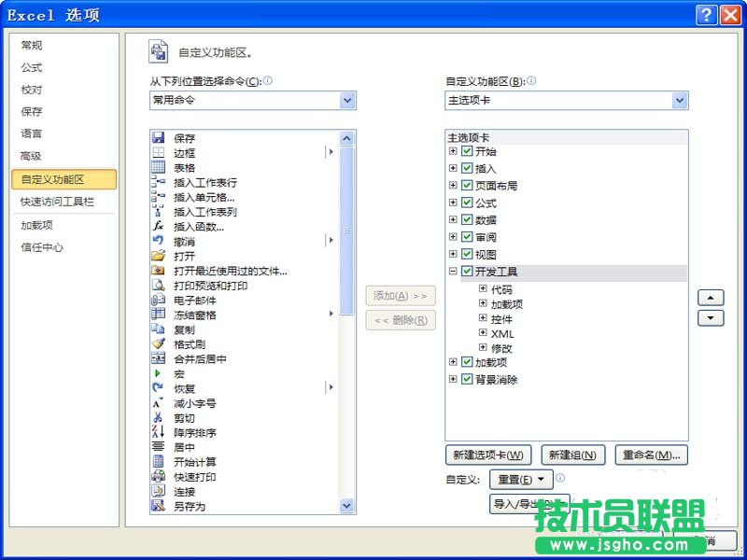Viewport: 747px width, 560px height.
Task: Toggle the 开发工具 checkbox
Action: tap(467, 272)
